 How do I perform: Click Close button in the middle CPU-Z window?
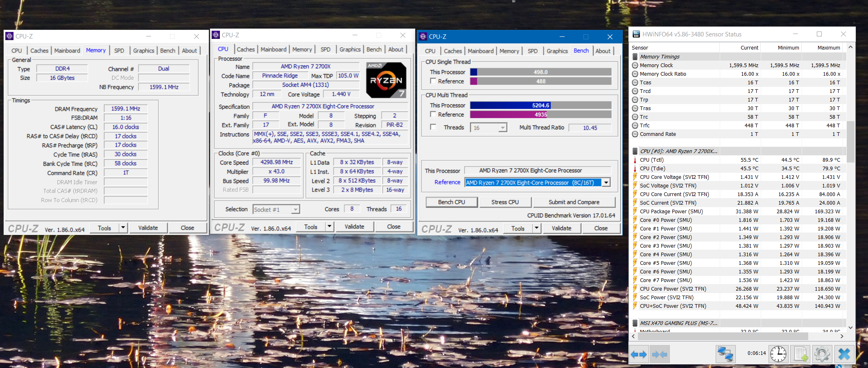tap(394, 226)
